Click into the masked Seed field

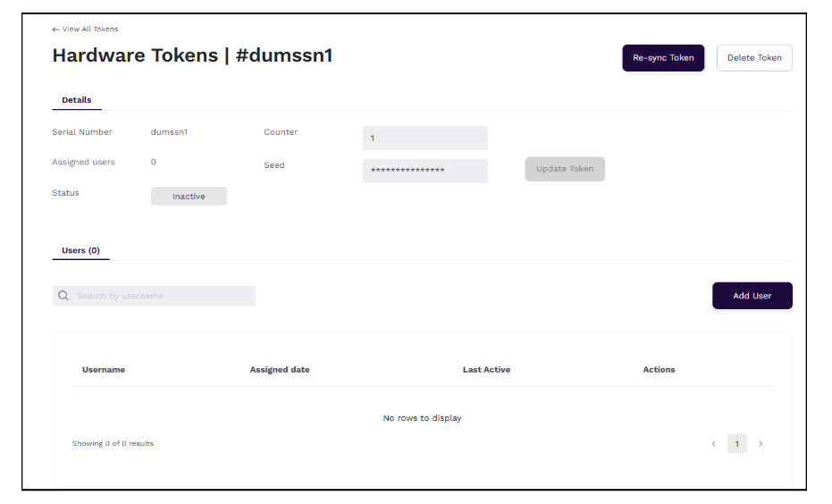click(424, 171)
